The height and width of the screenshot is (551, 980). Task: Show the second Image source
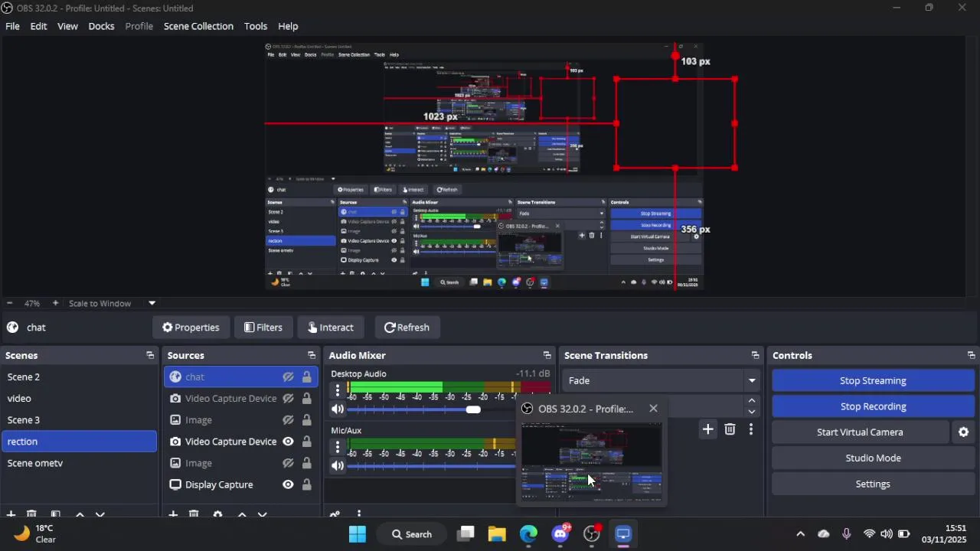(288, 463)
